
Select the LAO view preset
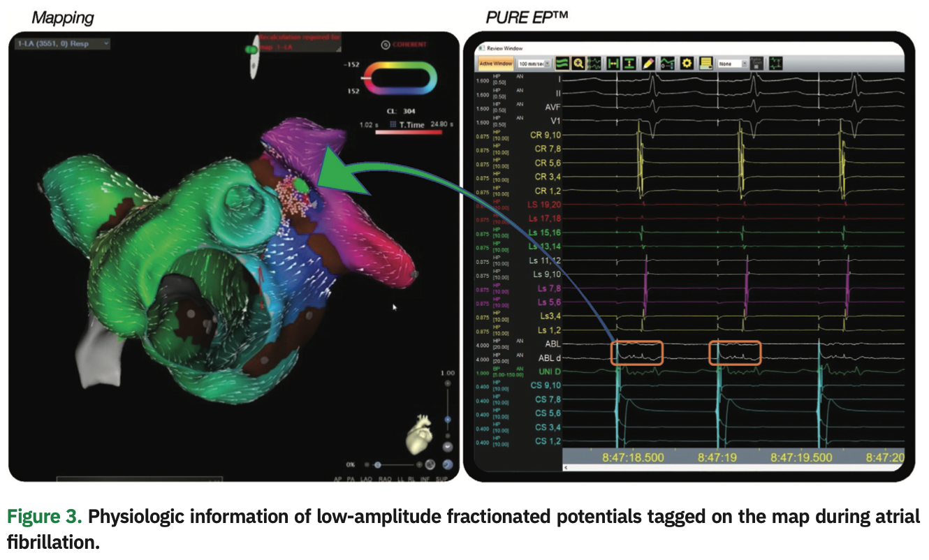[x=367, y=479]
